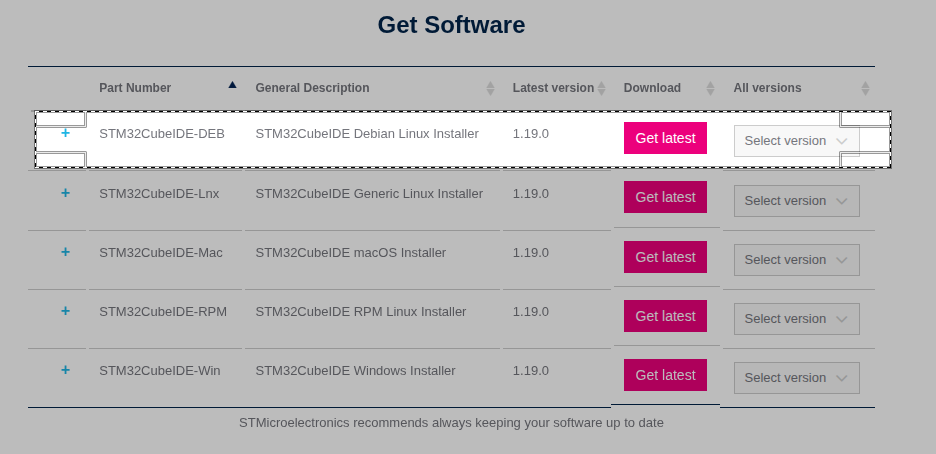
Task: Select the STM32CubeIDE-RPM part number
Action: (x=163, y=312)
